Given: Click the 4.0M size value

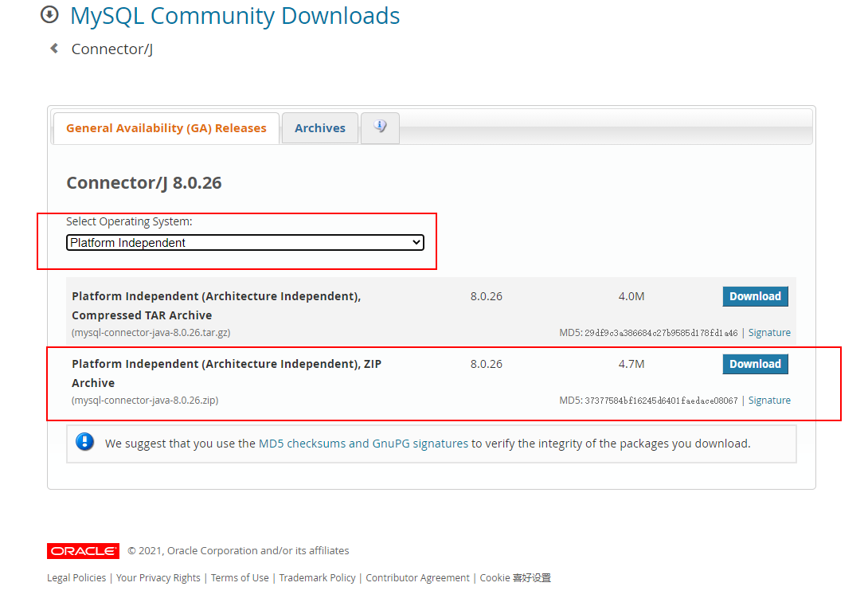Looking at the screenshot, I should coord(631,296).
